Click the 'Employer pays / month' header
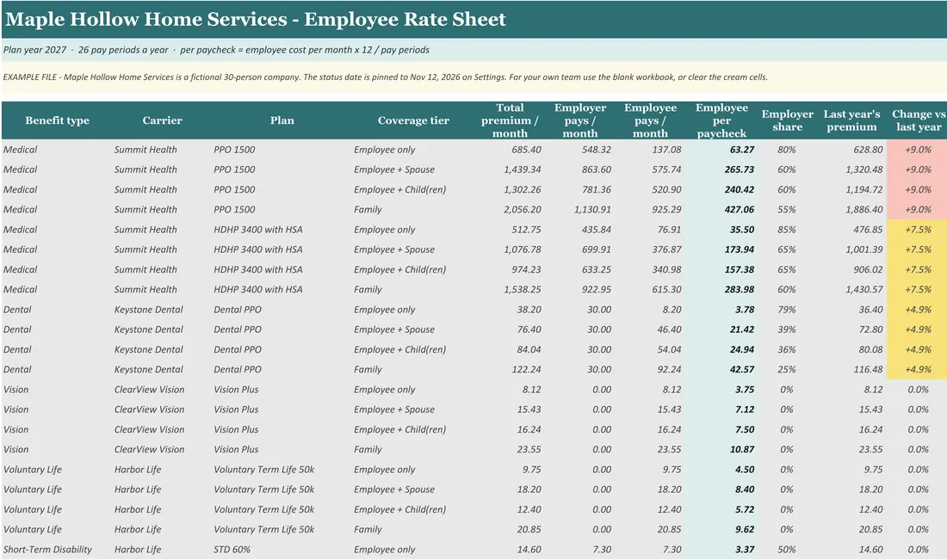The image size is (947, 560). coord(579,120)
